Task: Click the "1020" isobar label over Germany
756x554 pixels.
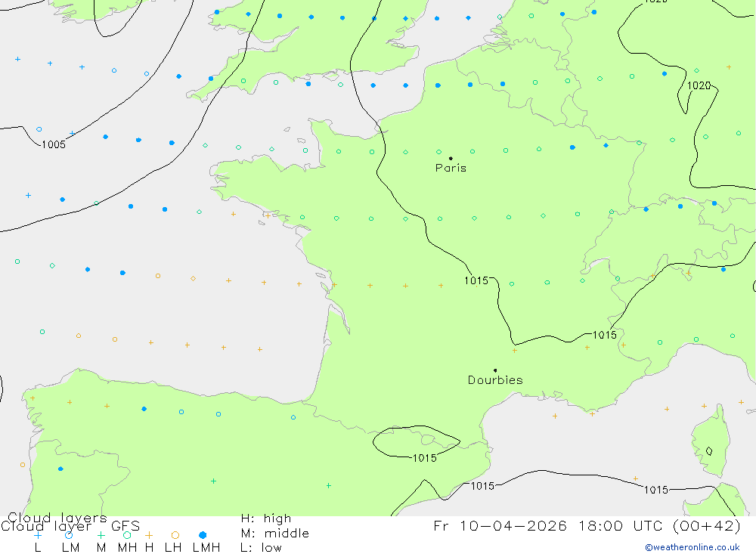Action: (x=699, y=86)
